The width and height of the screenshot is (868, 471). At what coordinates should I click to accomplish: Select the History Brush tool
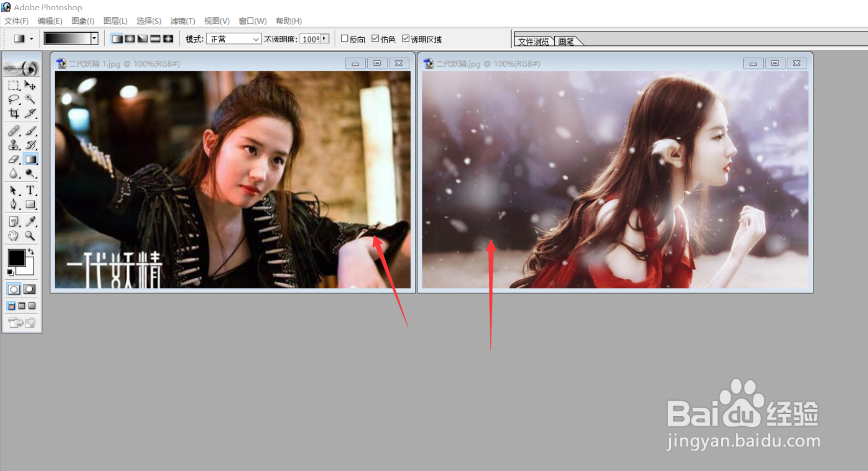point(30,145)
